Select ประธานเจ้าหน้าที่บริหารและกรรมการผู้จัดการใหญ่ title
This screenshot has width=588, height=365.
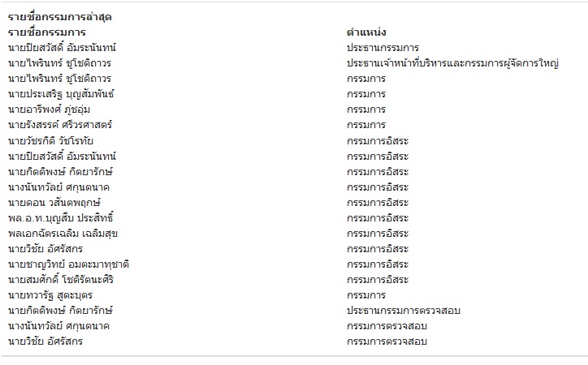pyautogui.click(x=452, y=63)
